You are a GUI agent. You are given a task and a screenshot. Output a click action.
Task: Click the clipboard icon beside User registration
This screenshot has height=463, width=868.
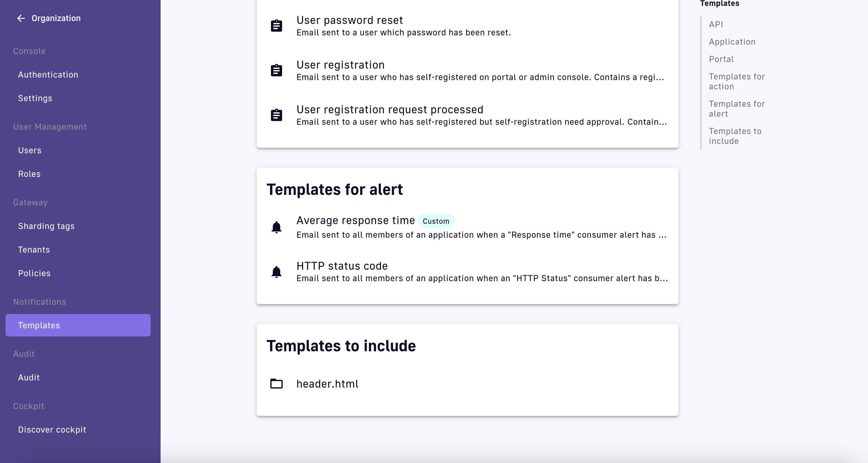(276, 70)
